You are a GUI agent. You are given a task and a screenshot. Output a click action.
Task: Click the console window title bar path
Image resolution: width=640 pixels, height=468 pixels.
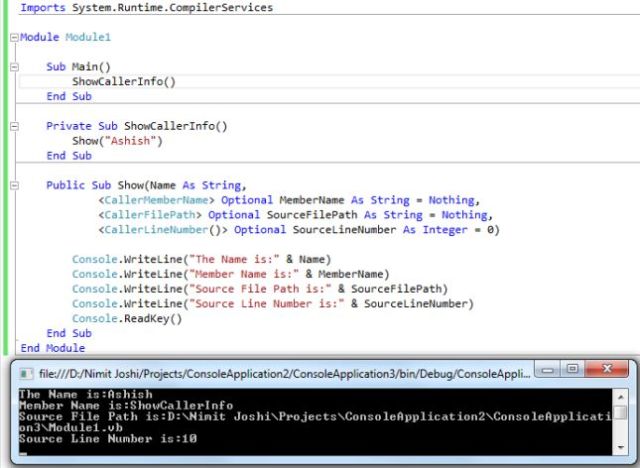tap(284, 374)
